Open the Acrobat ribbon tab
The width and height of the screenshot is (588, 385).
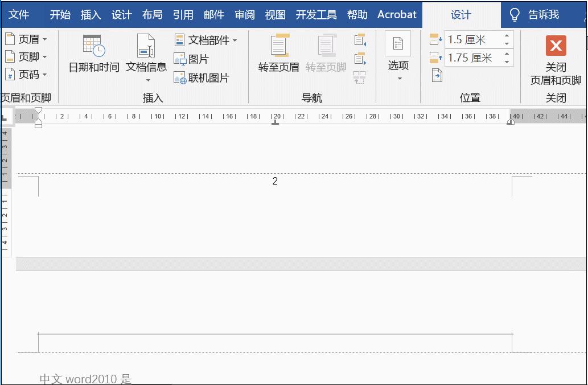point(397,15)
